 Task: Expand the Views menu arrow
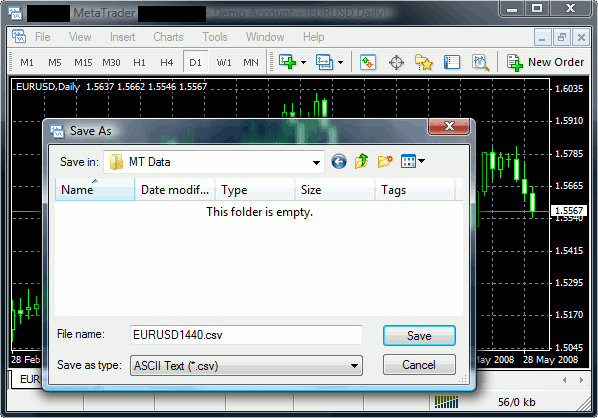(421, 161)
